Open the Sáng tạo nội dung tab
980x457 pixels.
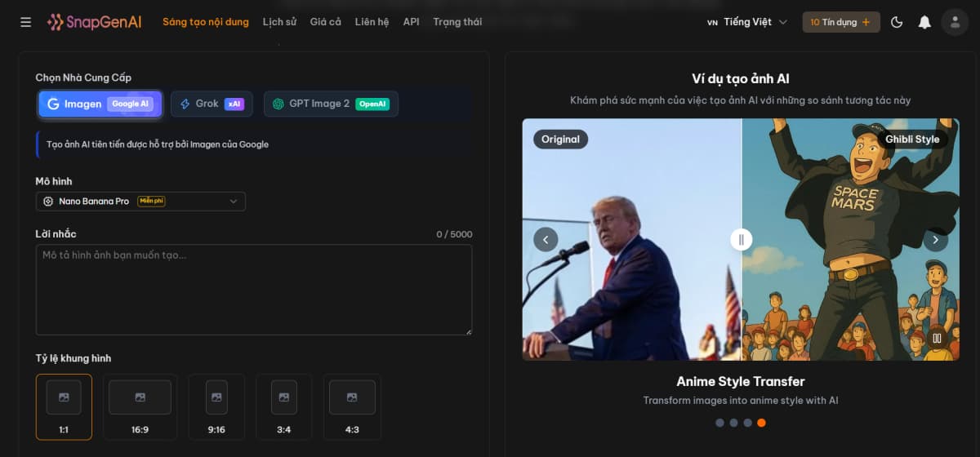pyautogui.click(x=205, y=22)
